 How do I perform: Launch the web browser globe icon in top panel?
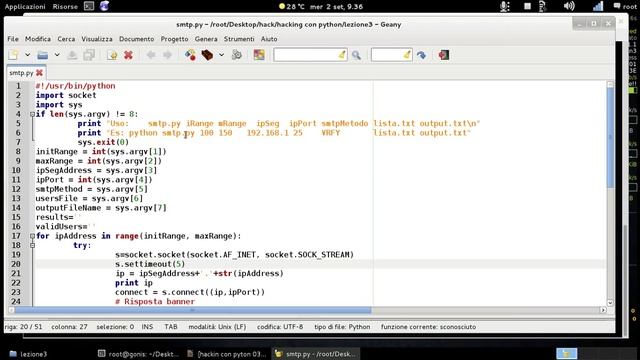coord(104,6)
